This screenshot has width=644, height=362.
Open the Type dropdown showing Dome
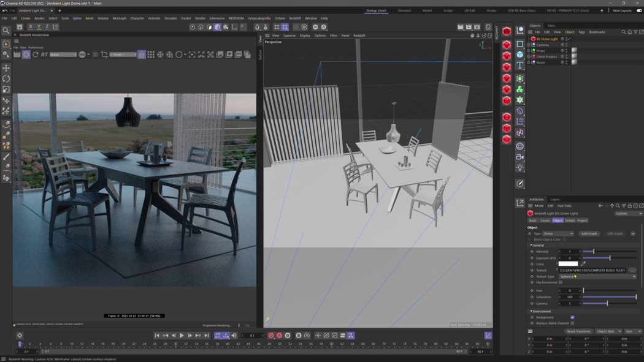coord(557,233)
